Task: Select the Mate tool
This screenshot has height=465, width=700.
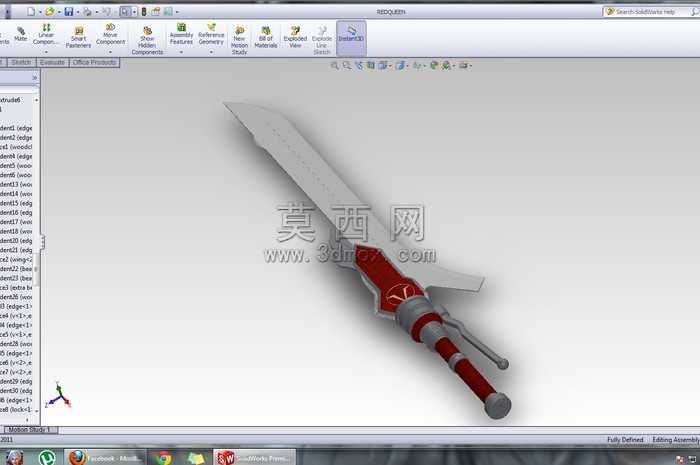Action: tap(21, 34)
